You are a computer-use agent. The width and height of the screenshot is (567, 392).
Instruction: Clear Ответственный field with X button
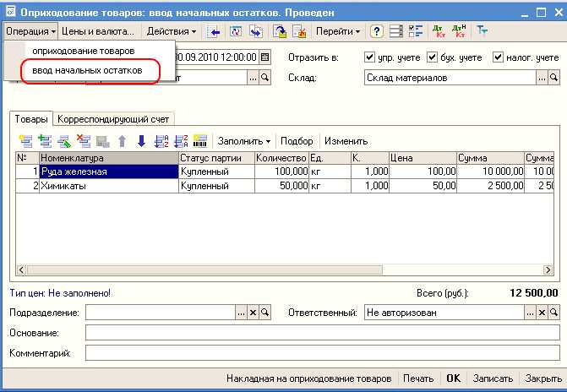tap(542, 313)
